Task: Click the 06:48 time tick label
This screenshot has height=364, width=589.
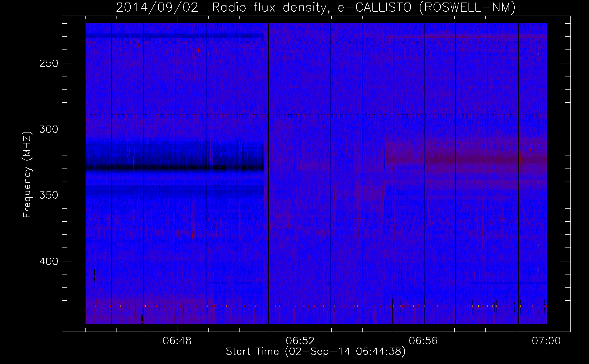Action: pos(177,341)
